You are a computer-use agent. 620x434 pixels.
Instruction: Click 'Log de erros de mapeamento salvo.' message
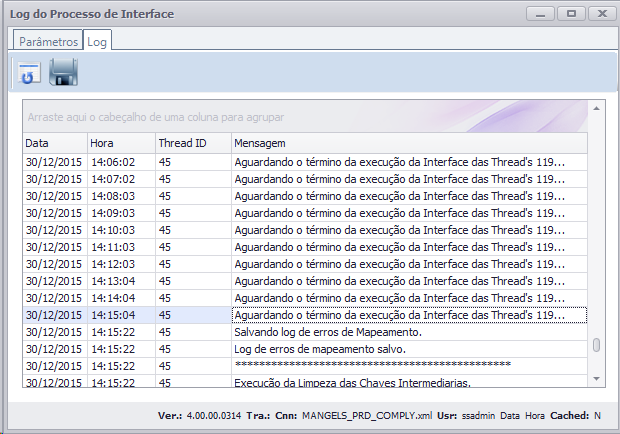(x=320, y=349)
